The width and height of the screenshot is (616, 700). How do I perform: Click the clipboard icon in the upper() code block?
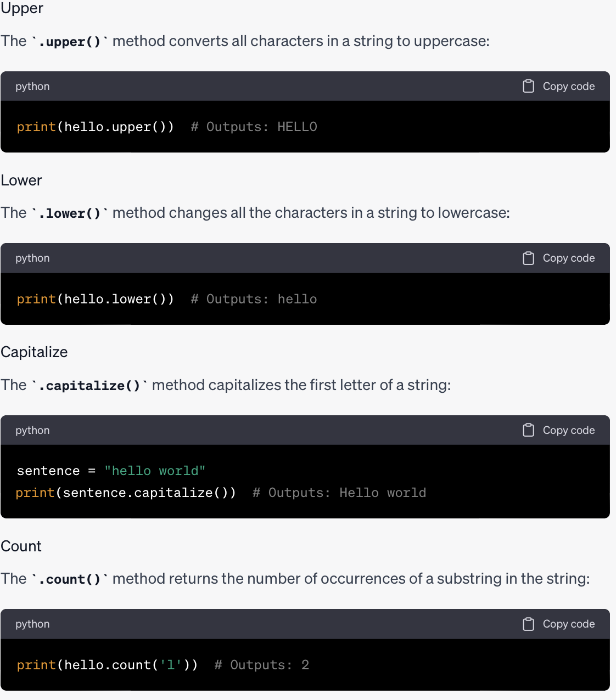coord(528,86)
